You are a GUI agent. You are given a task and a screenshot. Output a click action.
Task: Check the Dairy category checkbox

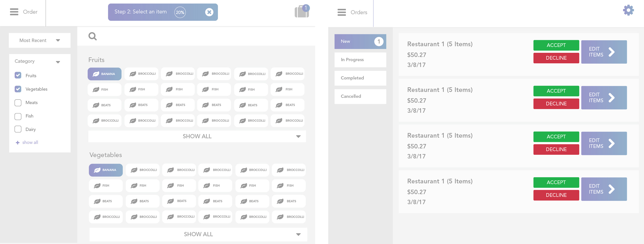click(x=18, y=129)
